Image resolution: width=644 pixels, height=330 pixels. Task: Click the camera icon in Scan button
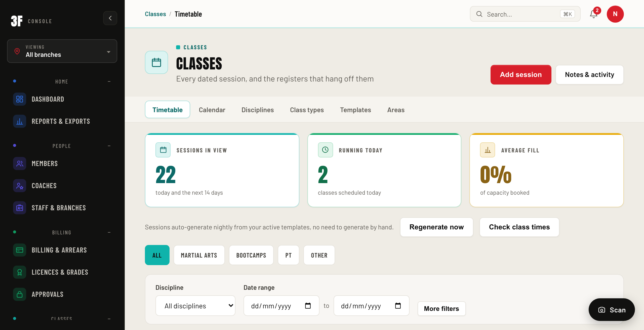tap(601, 310)
